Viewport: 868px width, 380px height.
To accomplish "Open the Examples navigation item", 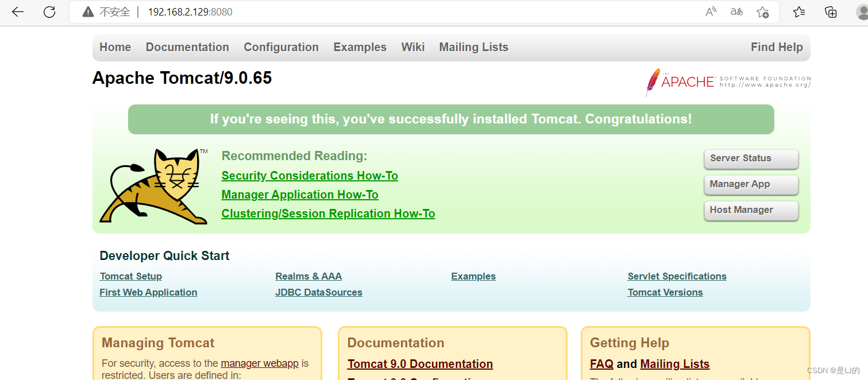I will pos(360,48).
